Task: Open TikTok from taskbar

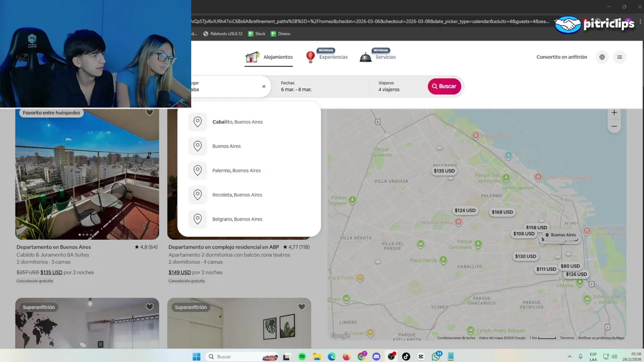Action: tap(406, 356)
